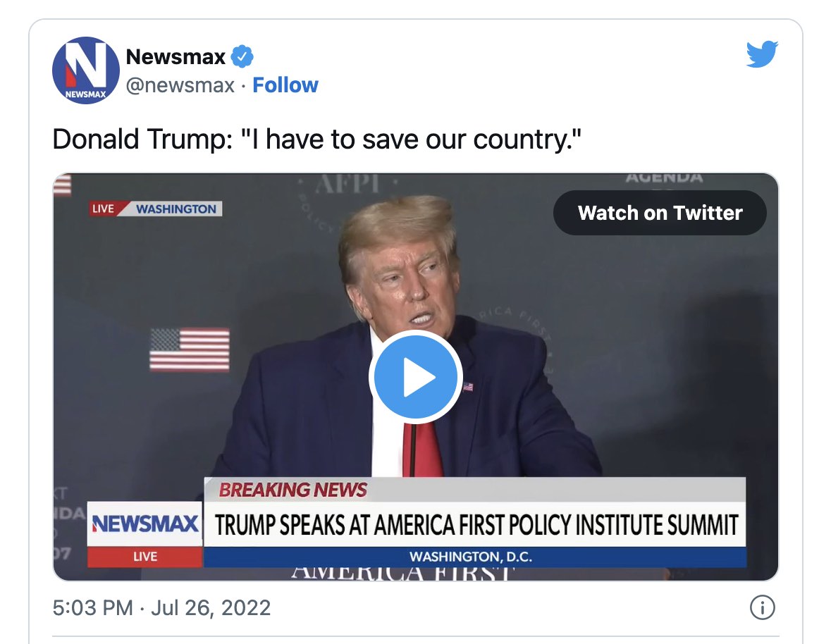Click the NEWSMAX logo in lower third
Image resolution: width=819 pixels, height=644 pixels.
point(145,524)
